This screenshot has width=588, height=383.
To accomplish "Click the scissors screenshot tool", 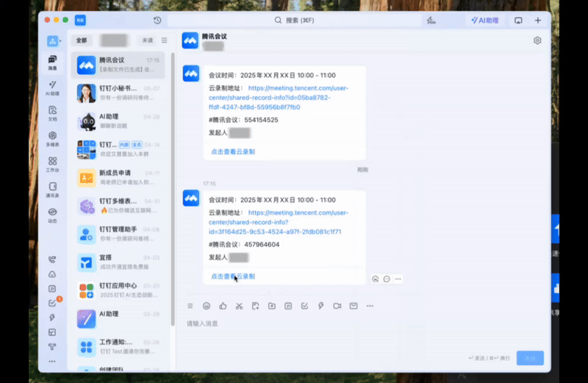I will [x=240, y=306].
